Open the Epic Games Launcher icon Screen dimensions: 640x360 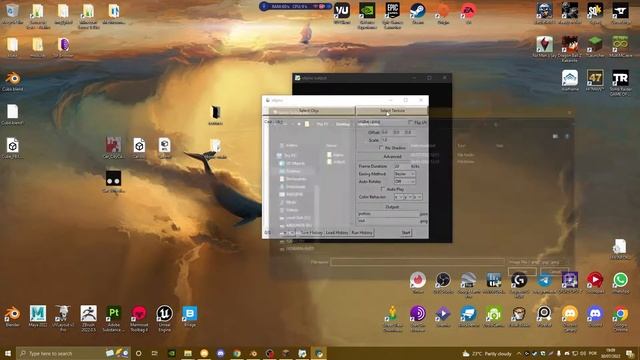point(392,15)
